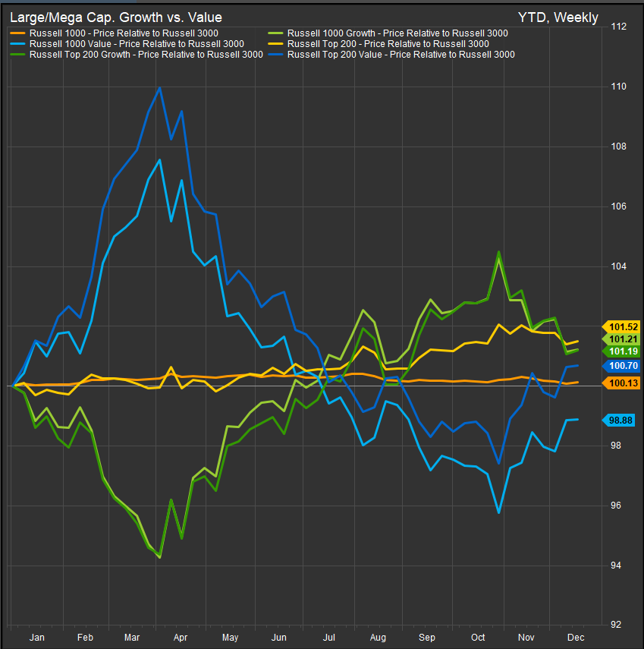Click the yellow 101.52 price tag
The image size is (644, 649).
click(x=622, y=326)
